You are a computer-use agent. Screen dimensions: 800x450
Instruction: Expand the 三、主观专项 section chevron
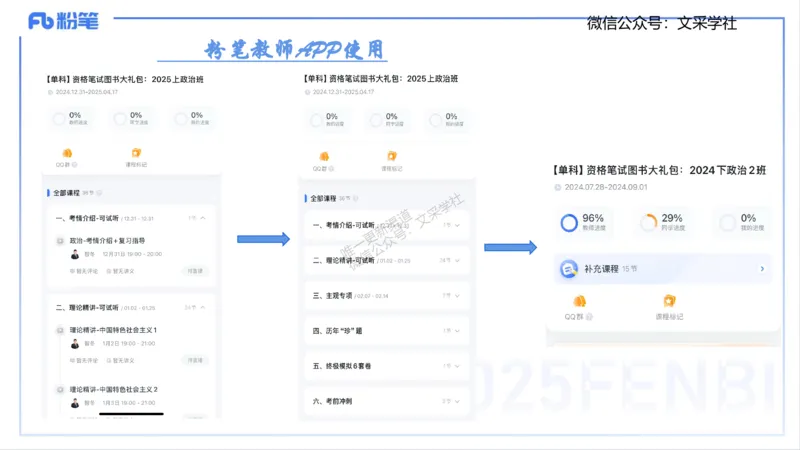(x=457, y=295)
